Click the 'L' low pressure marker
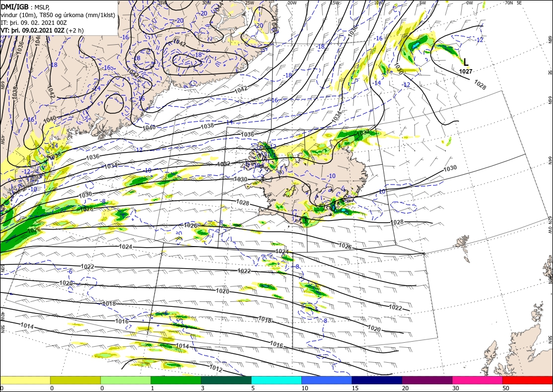553x392 pixels. click(x=466, y=62)
